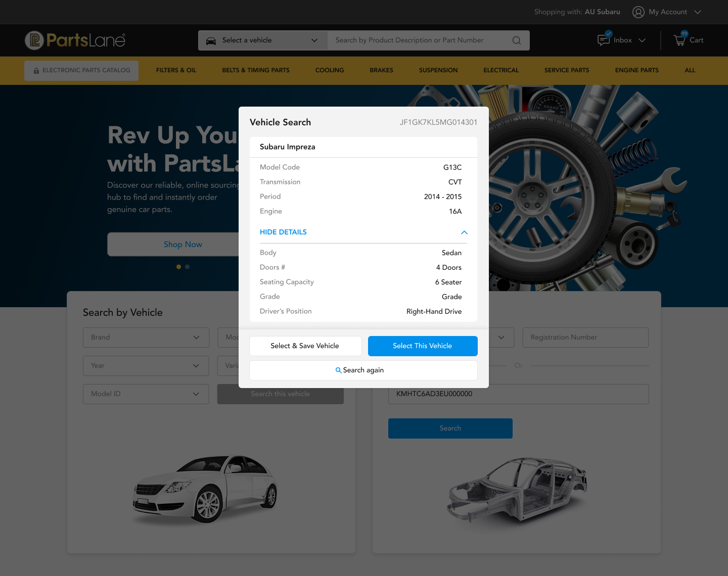The image size is (728, 576).
Task: Open the Select a vehicle dropdown
Action: [x=263, y=40]
